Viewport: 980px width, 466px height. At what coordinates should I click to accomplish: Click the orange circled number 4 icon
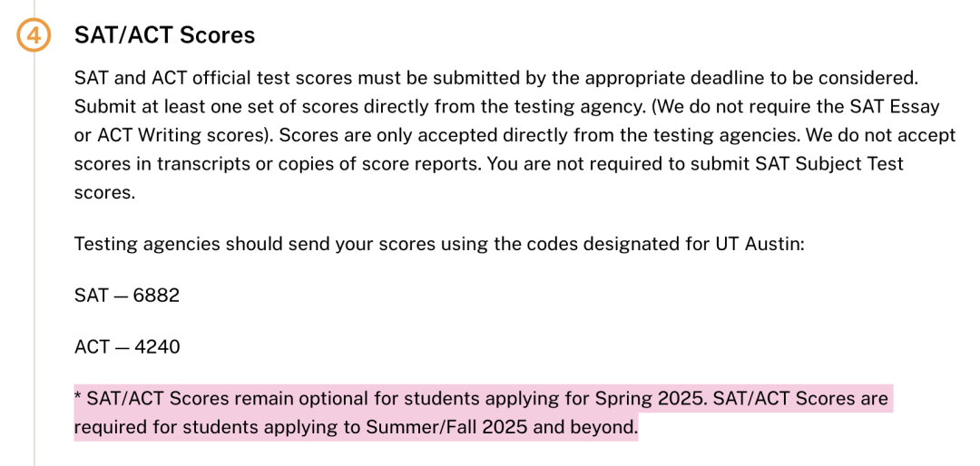click(34, 35)
